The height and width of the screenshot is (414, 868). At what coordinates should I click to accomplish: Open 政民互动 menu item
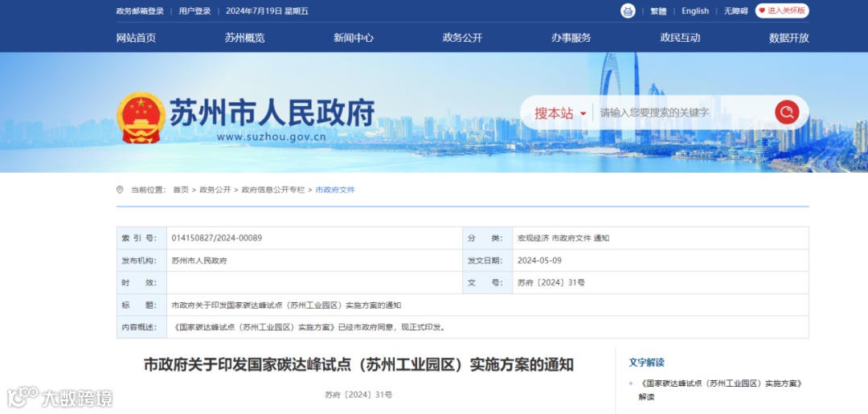(x=680, y=39)
